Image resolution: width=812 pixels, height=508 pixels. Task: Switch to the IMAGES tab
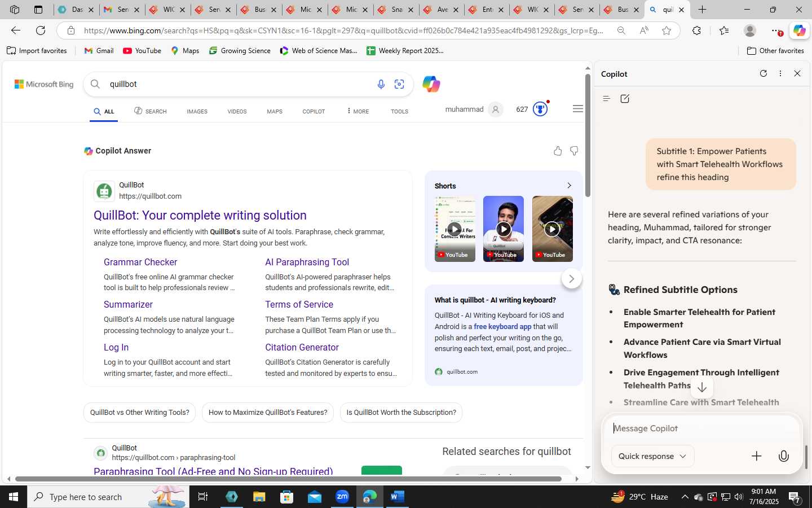(197, 111)
